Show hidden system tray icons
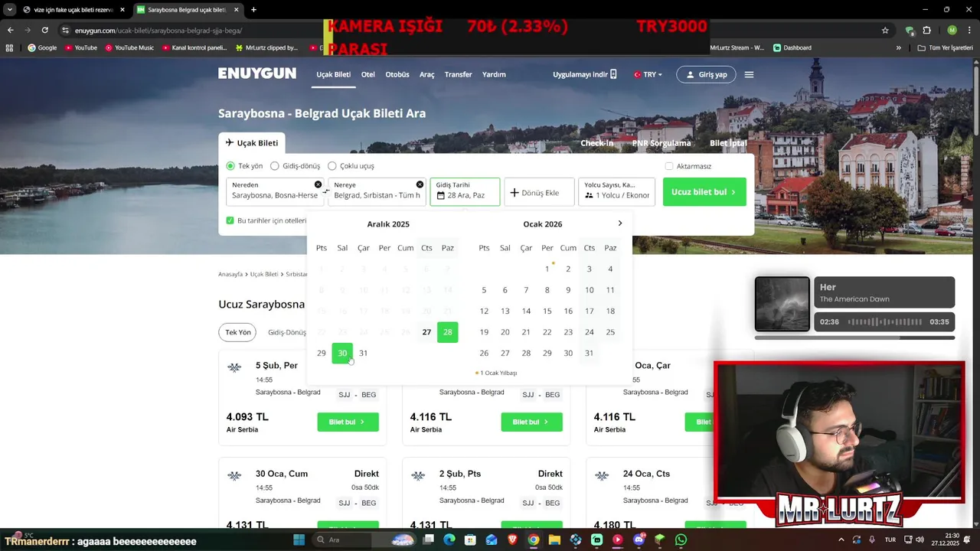Screen dimensions: 980x551 [x=841, y=540]
